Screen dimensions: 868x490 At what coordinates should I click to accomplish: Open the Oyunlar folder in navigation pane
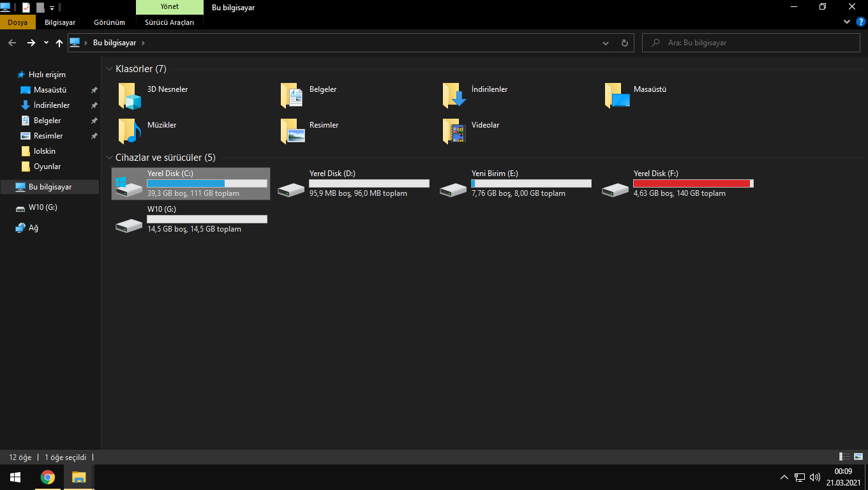47,167
